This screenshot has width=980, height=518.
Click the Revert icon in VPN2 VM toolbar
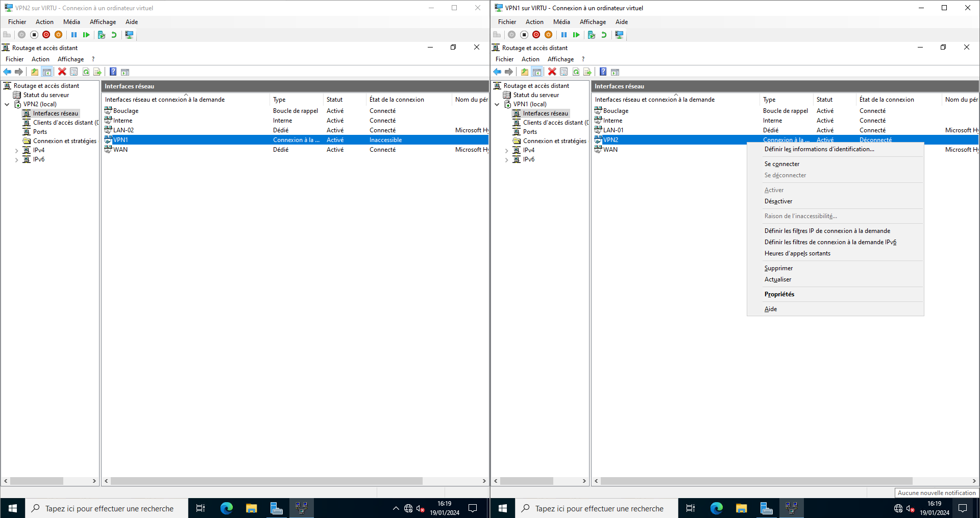pyautogui.click(x=114, y=35)
